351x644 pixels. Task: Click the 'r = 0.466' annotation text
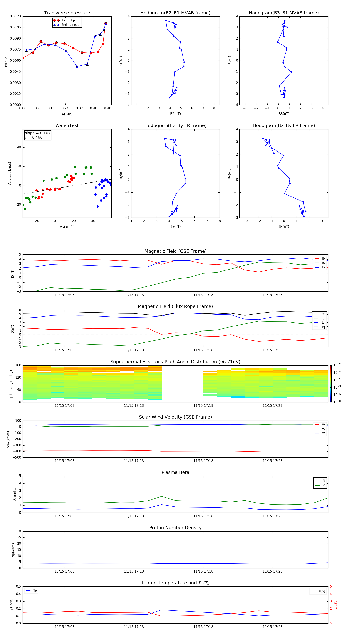34,137
